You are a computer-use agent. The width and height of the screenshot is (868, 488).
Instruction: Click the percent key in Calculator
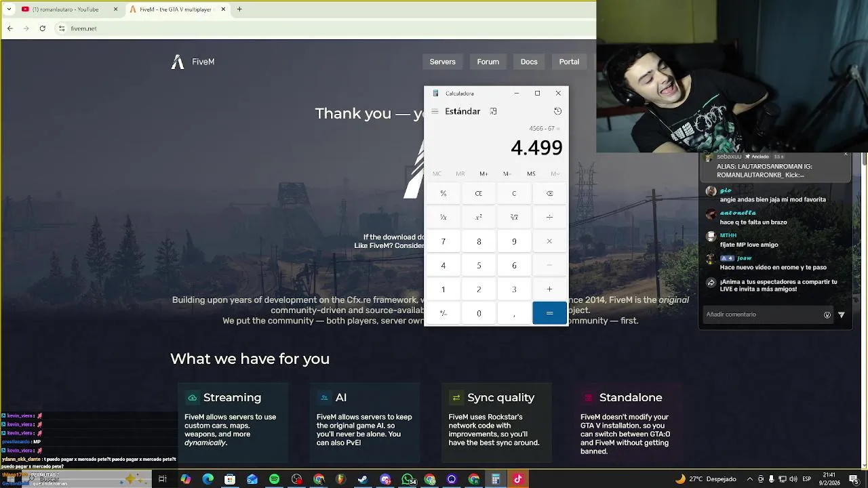[443, 193]
